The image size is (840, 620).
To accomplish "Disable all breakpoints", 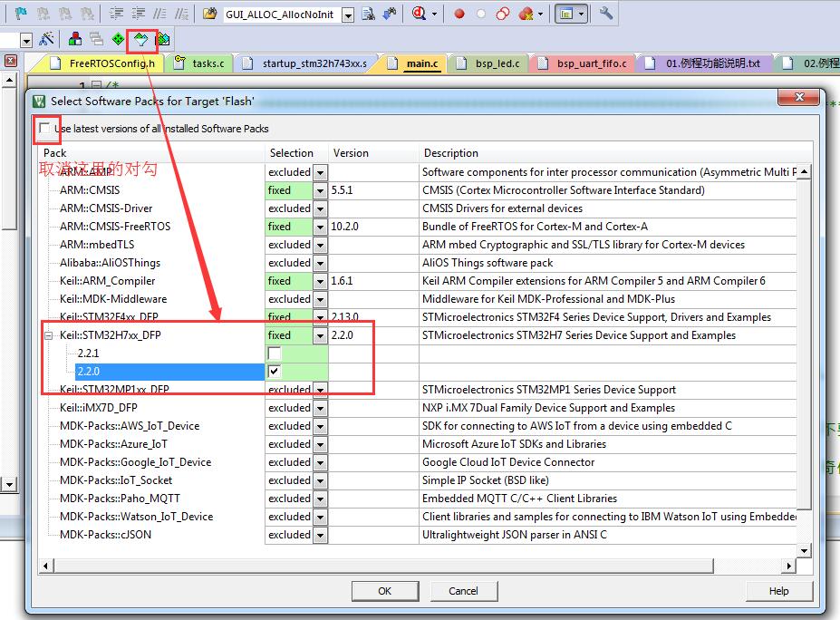I will pos(503,14).
